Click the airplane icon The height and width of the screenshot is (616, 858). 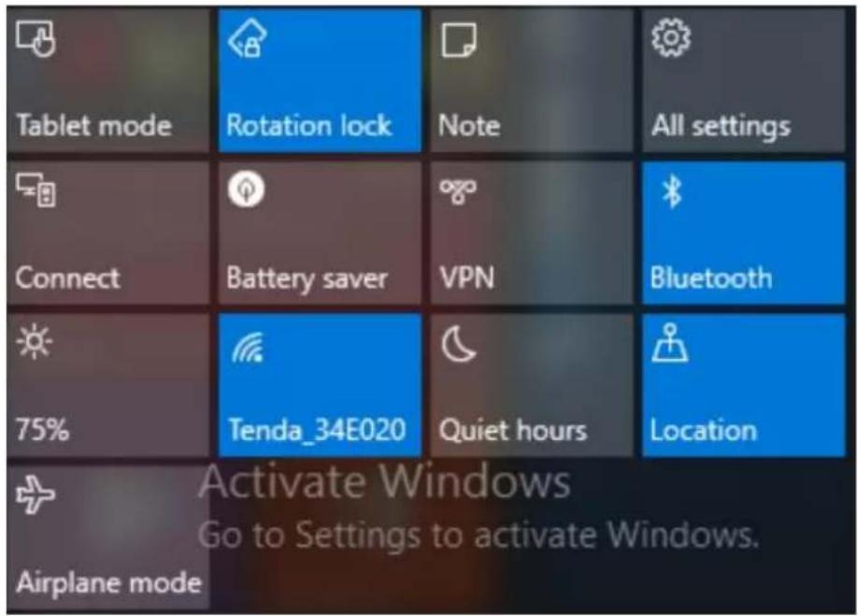pyautogui.click(x=36, y=494)
